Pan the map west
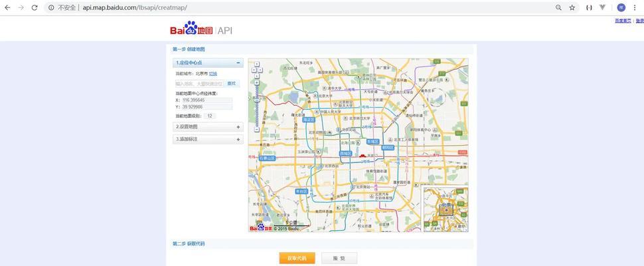Viewport: 644px width, 266px height. pyautogui.click(x=254, y=70)
